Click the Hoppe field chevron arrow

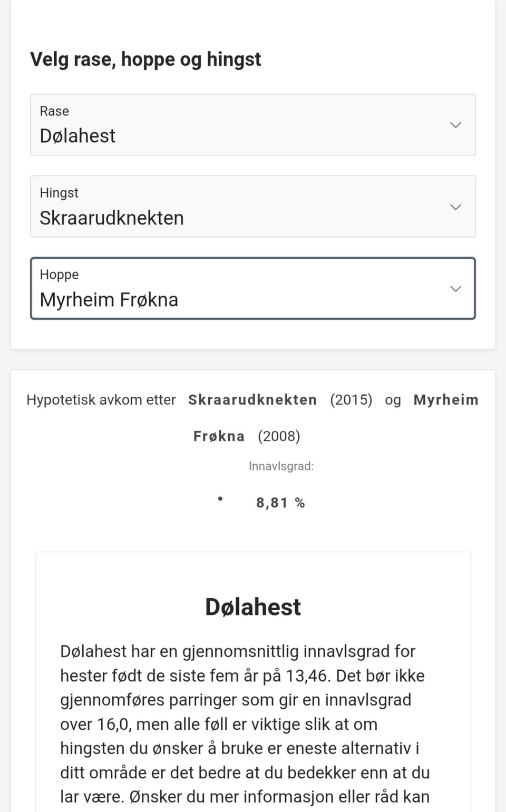click(455, 289)
